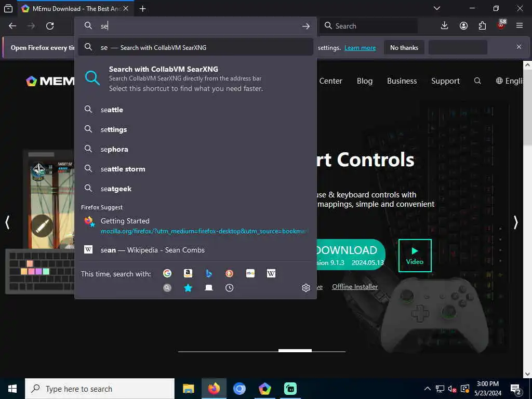This screenshot has width=532, height=399.
Task: Click the Windows taskbar search box
Action: (100, 389)
